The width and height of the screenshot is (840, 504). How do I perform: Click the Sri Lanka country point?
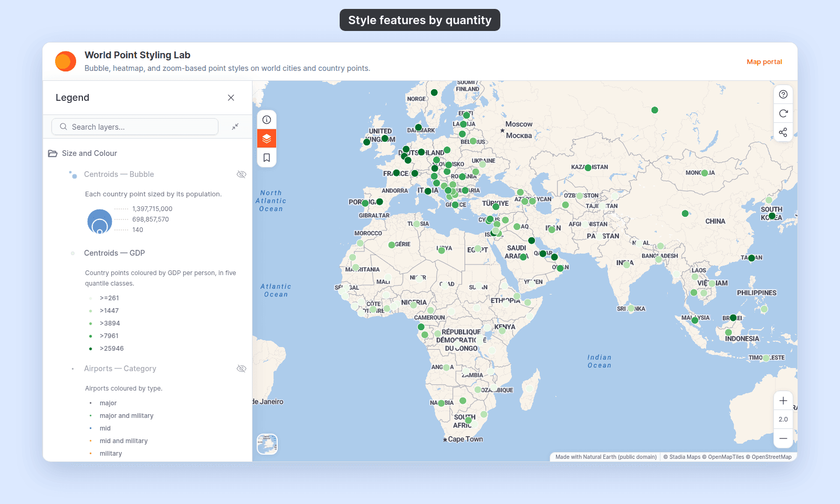click(631, 309)
